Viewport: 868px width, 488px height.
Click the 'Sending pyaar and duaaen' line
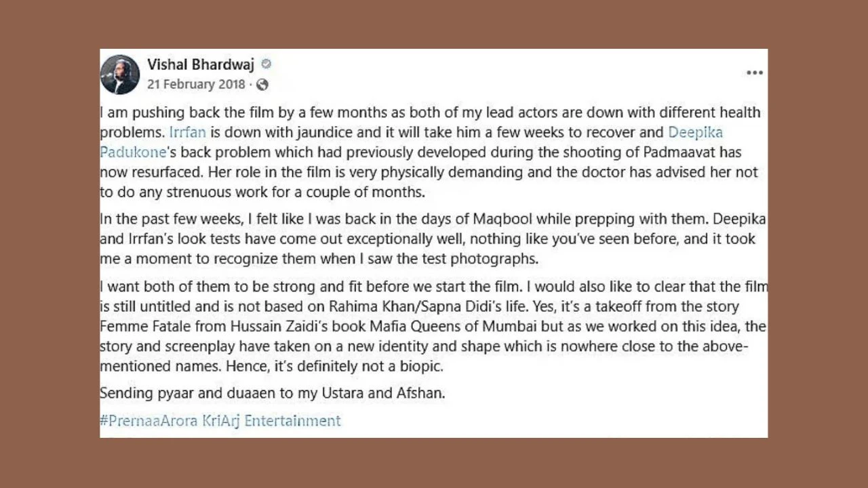(x=273, y=393)
